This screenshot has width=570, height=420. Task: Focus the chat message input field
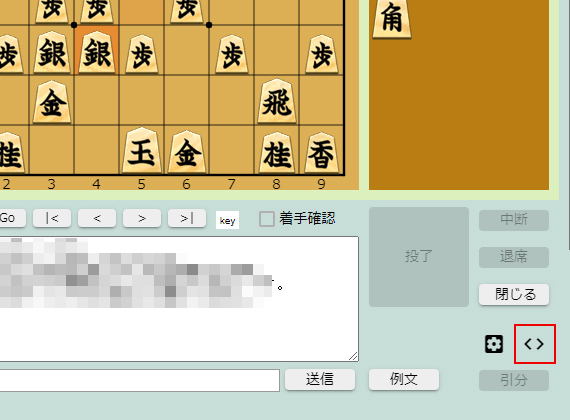click(x=140, y=380)
